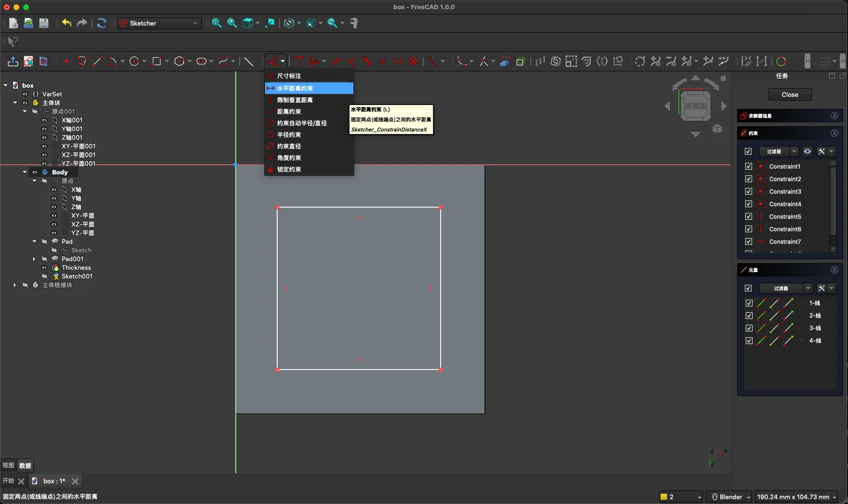
Task: Switch to the 视图 tab
Action: (8, 465)
